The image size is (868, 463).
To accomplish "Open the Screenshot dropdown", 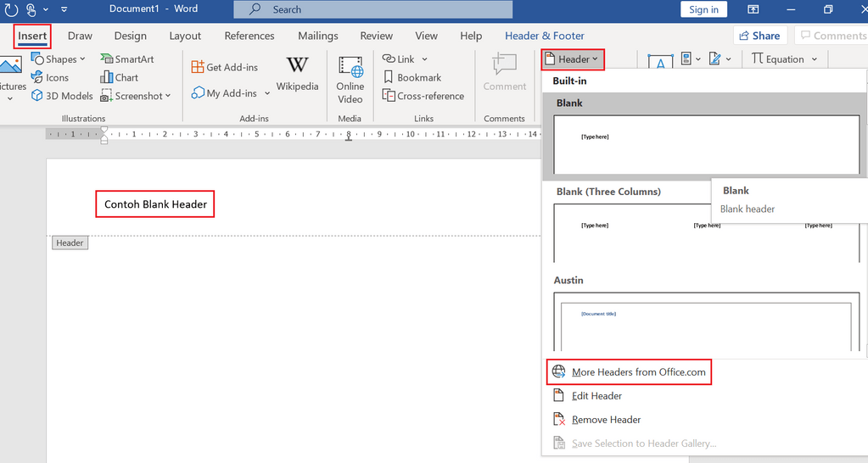I will point(168,97).
